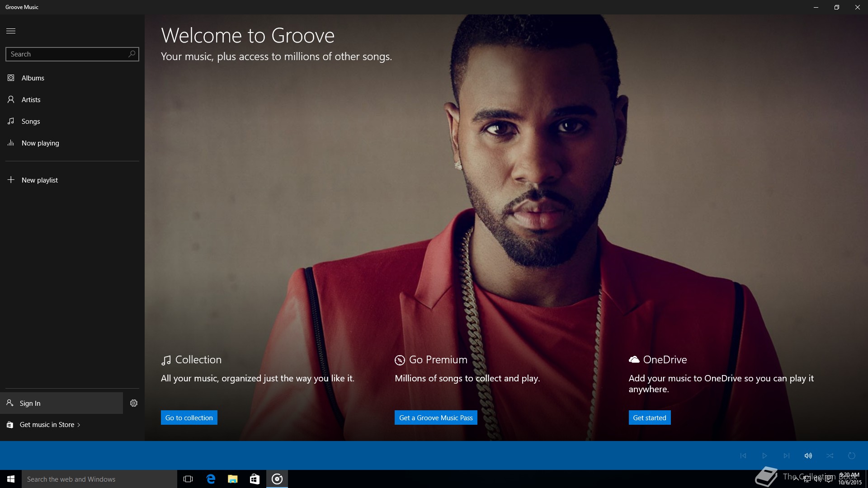Skip to the next track

(x=787, y=455)
